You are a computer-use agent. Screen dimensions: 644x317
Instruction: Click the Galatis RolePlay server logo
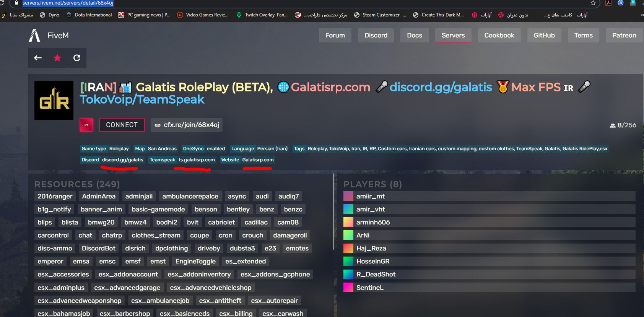(54, 101)
